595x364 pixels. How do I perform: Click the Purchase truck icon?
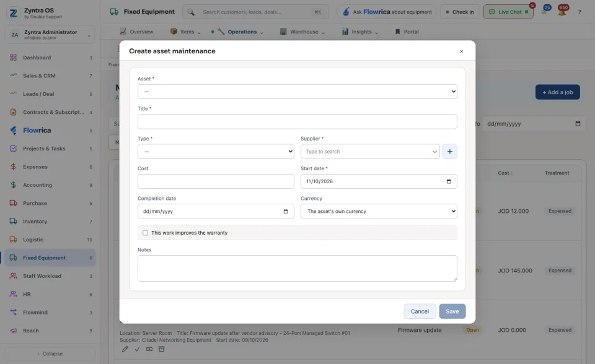point(13,203)
